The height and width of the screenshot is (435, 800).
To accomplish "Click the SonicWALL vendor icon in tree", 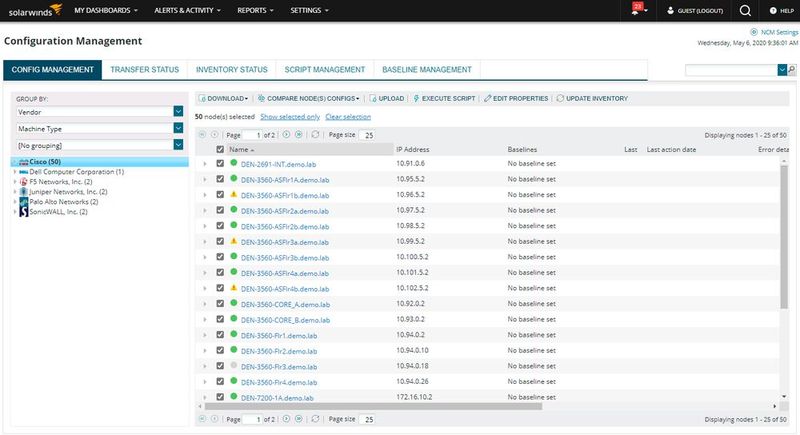I will tap(23, 212).
